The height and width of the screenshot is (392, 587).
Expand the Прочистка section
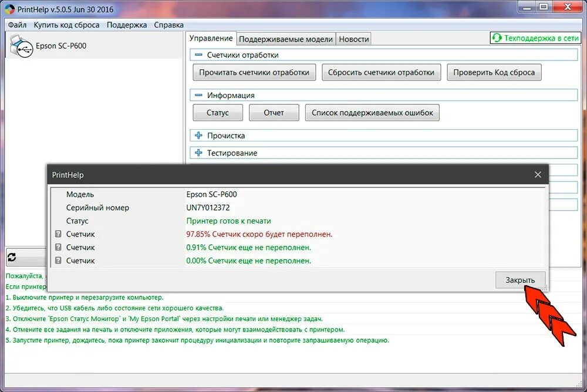tap(198, 136)
